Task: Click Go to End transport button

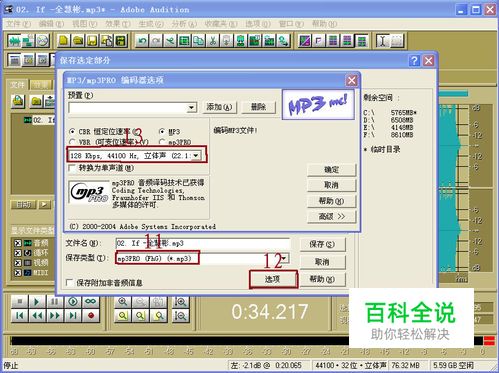Action: pyautogui.click(x=73, y=315)
